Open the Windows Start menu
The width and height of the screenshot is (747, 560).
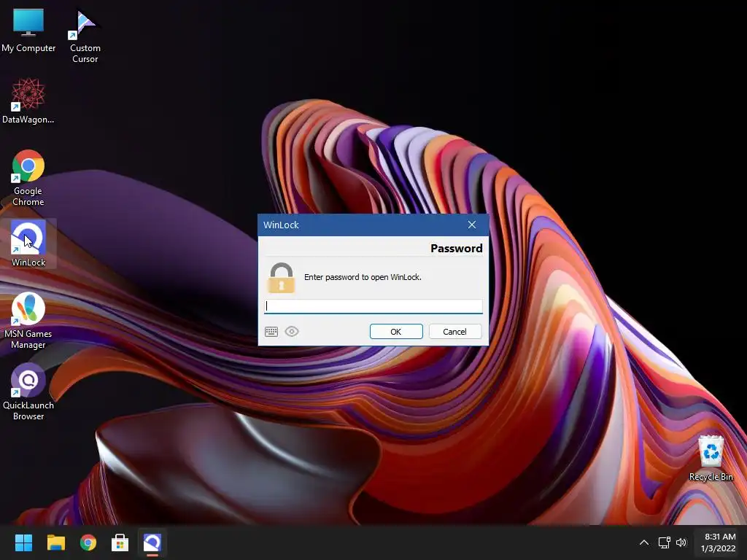point(23,542)
